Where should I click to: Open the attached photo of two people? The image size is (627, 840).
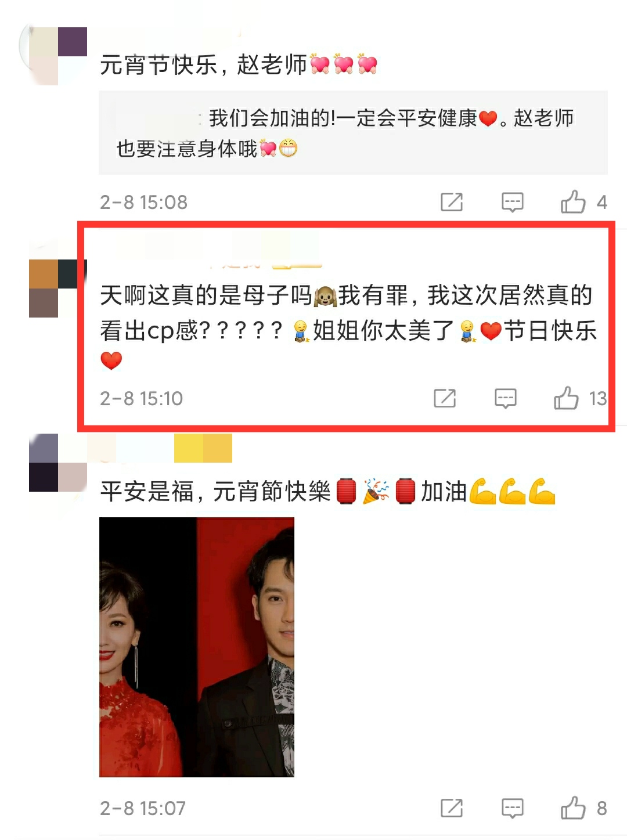coord(197,647)
